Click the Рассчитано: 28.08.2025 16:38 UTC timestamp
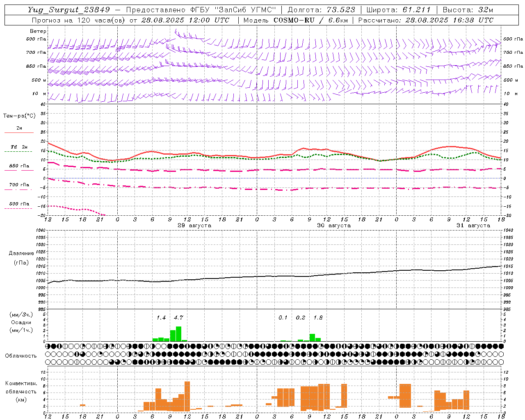 pyautogui.click(x=426, y=20)
